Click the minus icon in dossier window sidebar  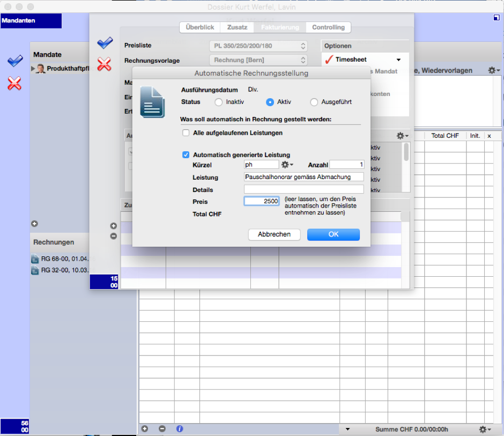click(114, 236)
